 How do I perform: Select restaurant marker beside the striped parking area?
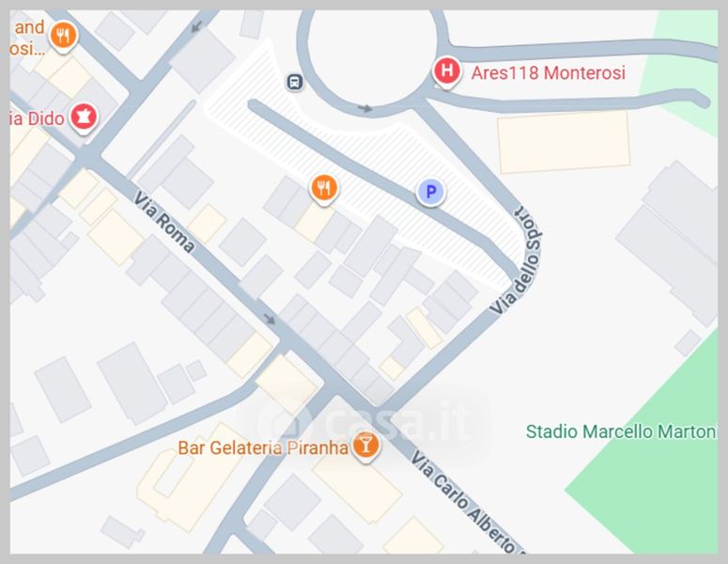pyautogui.click(x=324, y=189)
